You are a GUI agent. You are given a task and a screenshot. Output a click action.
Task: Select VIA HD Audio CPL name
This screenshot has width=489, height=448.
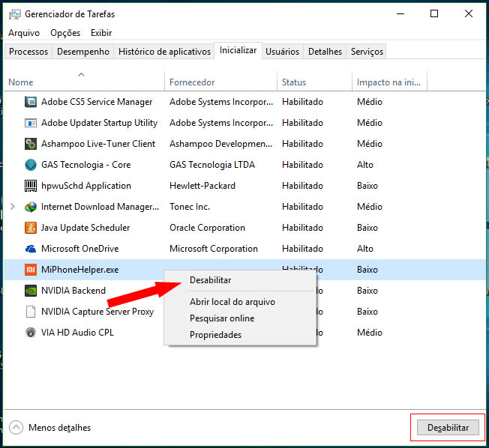(77, 333)
